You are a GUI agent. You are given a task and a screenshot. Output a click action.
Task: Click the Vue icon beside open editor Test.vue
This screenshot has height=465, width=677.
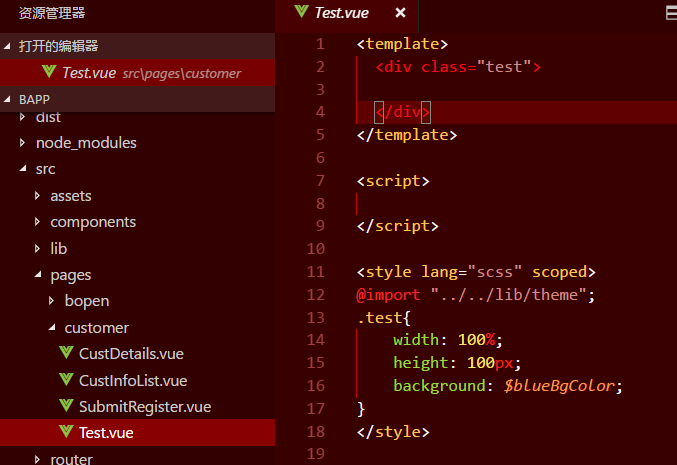pyautogui.click(x=49, y=71)
